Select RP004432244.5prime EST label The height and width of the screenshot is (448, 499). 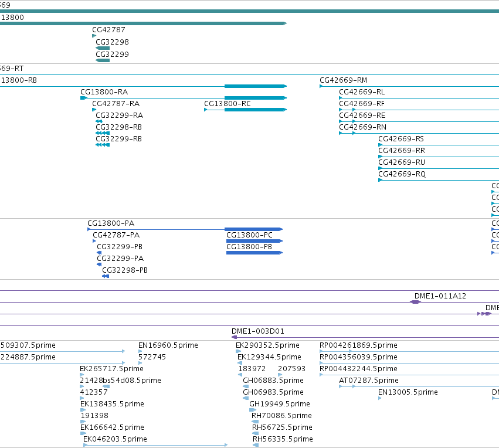click(x=359, y=369)
